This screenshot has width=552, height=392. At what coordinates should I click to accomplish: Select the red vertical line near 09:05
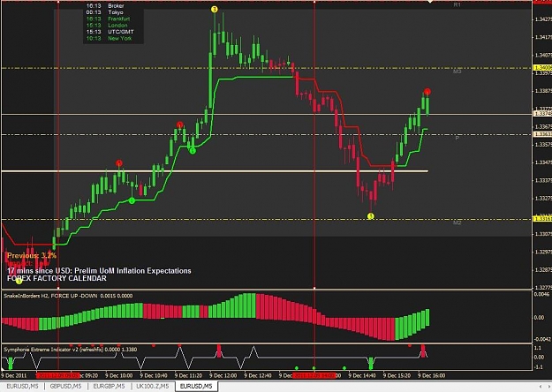58,144
